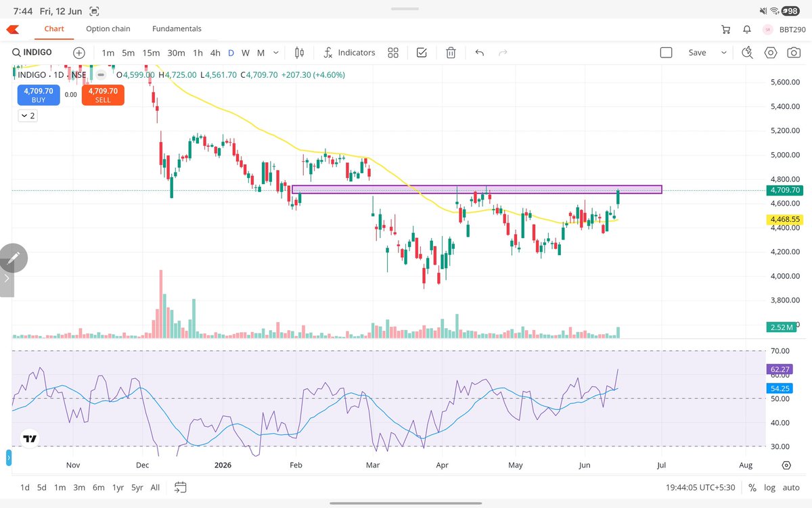Expand the left drawing sidebar arrow

7,277
